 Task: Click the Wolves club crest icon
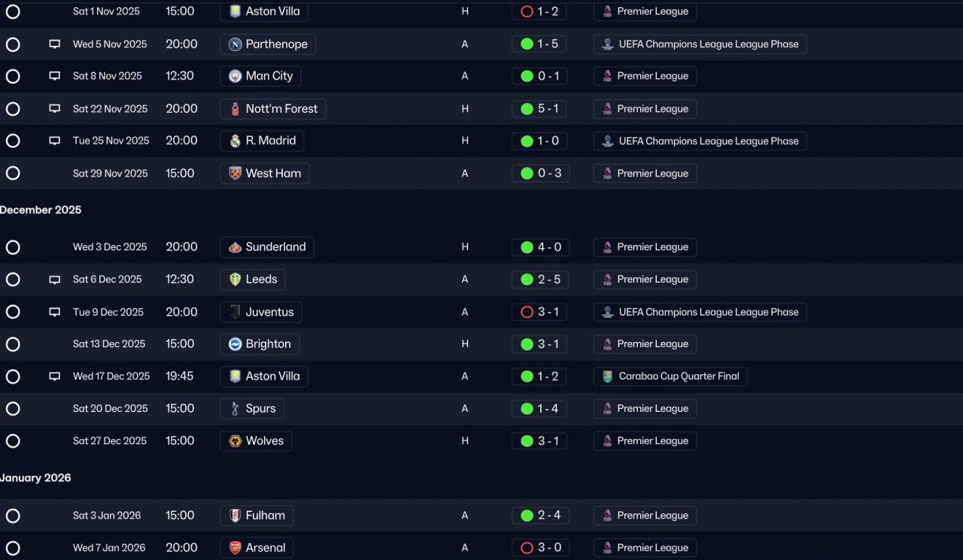pos(235,441)
